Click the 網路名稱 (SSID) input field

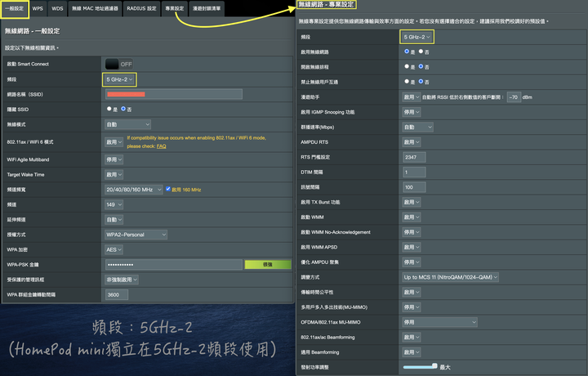pos(174,94)
